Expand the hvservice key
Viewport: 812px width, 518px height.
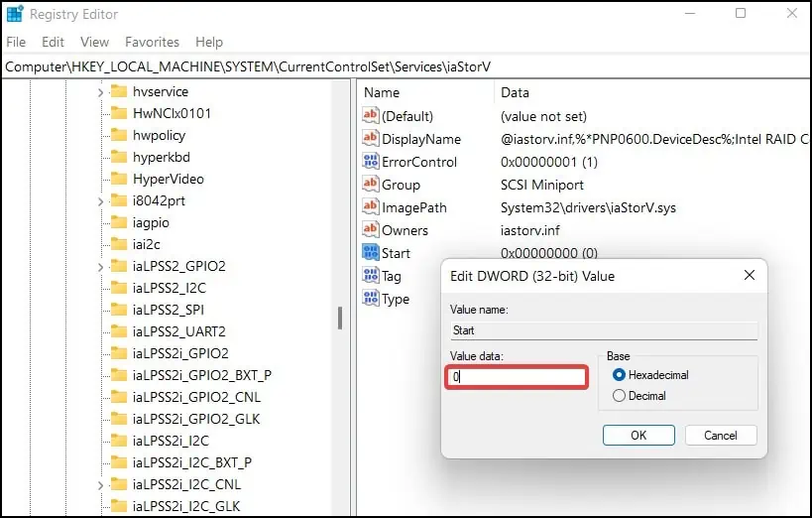[100, 92]
